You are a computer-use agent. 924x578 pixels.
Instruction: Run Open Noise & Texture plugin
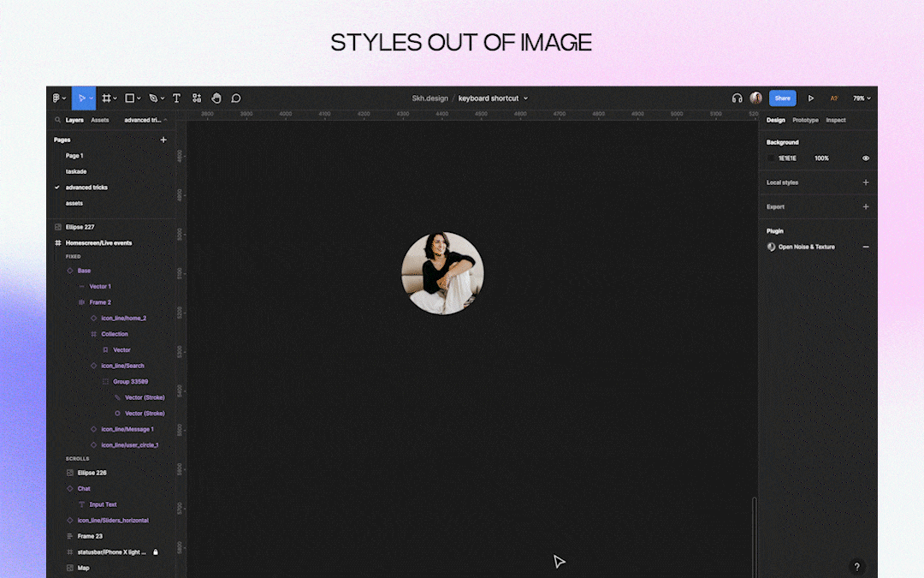806,247
